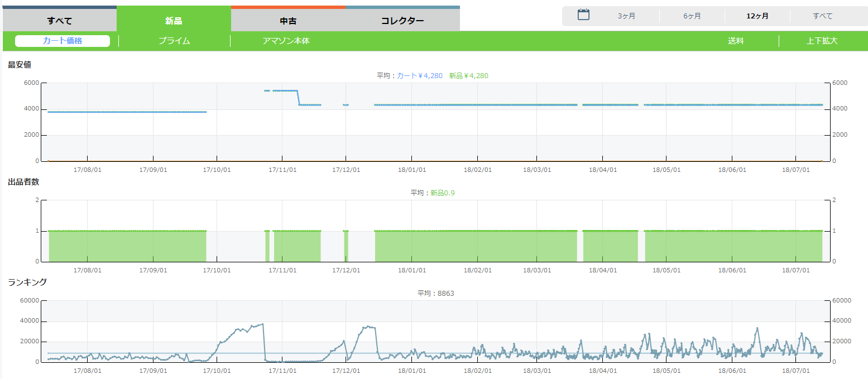Image resolution: width=868 pixels, height=379 pixels.
Task: Select the 3ヶ月 time range
Action: [626, 16]
